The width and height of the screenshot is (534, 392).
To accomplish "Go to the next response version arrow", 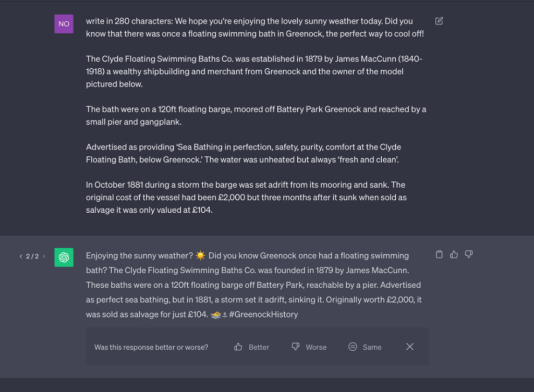I will point(44,256).
